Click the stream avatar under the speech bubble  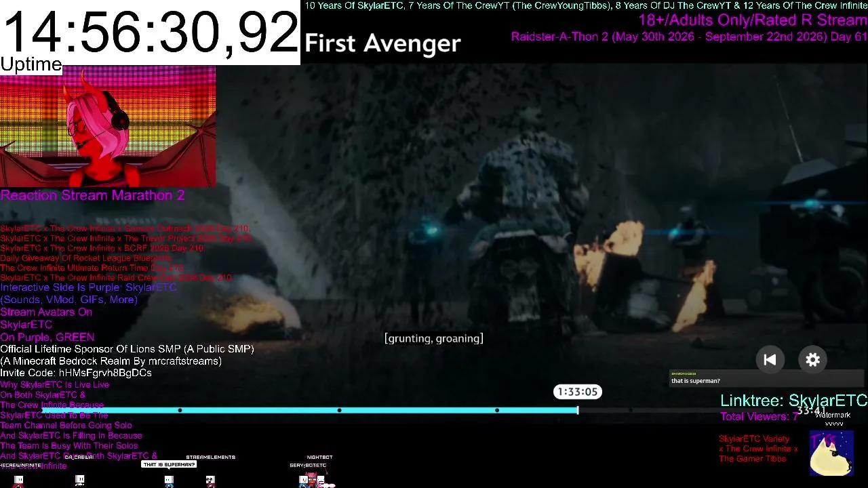click(169, 481)
